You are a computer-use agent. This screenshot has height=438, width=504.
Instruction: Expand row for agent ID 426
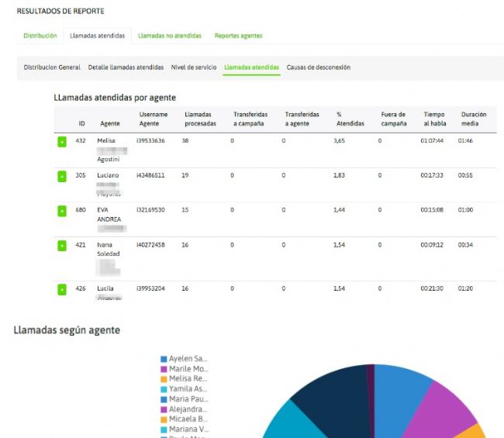click(x=62, y=289)
